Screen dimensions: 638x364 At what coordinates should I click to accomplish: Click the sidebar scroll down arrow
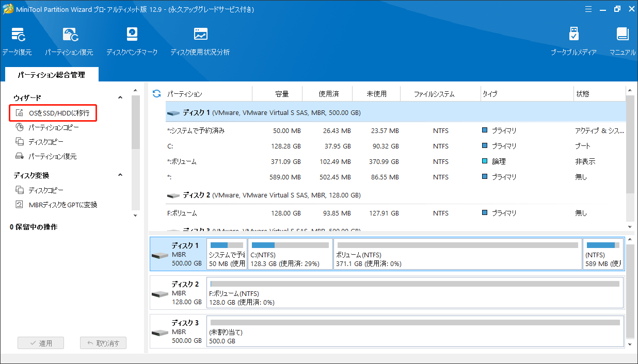[135, 215]
